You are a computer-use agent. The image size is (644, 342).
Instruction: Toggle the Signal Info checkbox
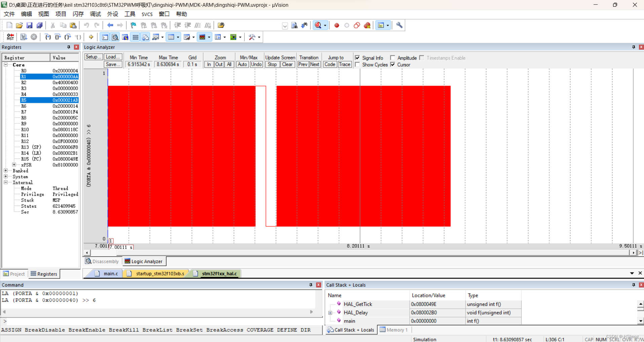click(x=357, y=58)
